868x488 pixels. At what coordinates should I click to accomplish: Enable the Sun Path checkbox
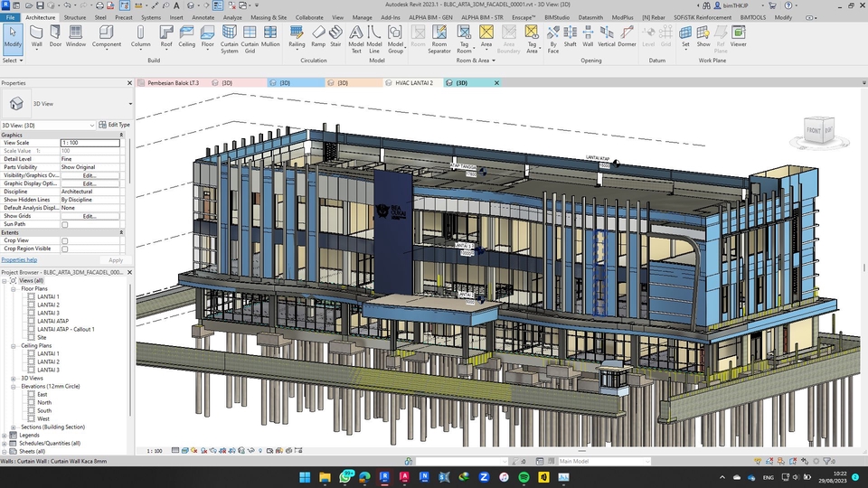[65, 225]
